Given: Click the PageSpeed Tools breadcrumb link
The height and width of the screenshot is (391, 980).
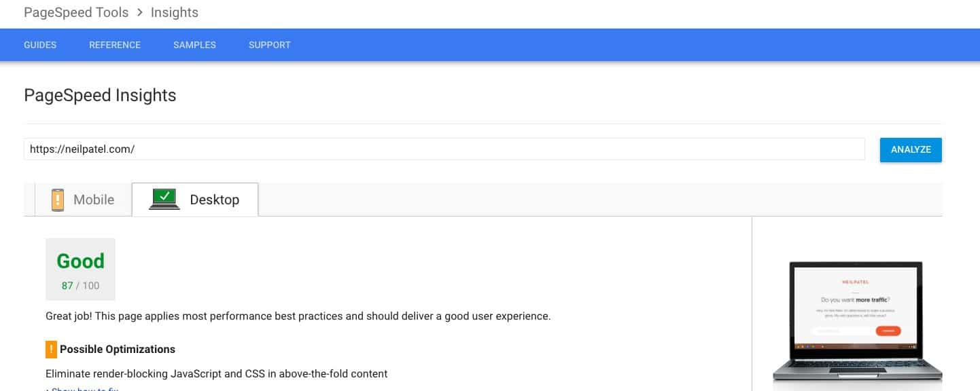Looking at the screenshot, I should 75,12.
